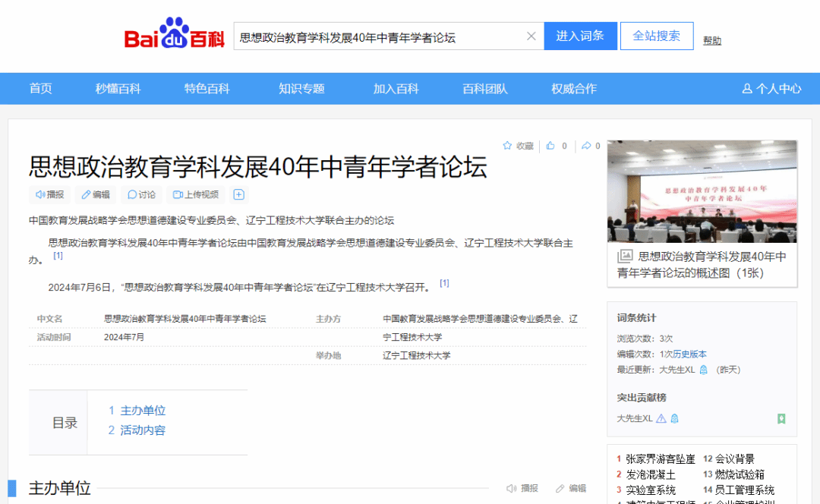Click 播报 speaker button under title
The image size is (820, 504).
click(50, 195)
